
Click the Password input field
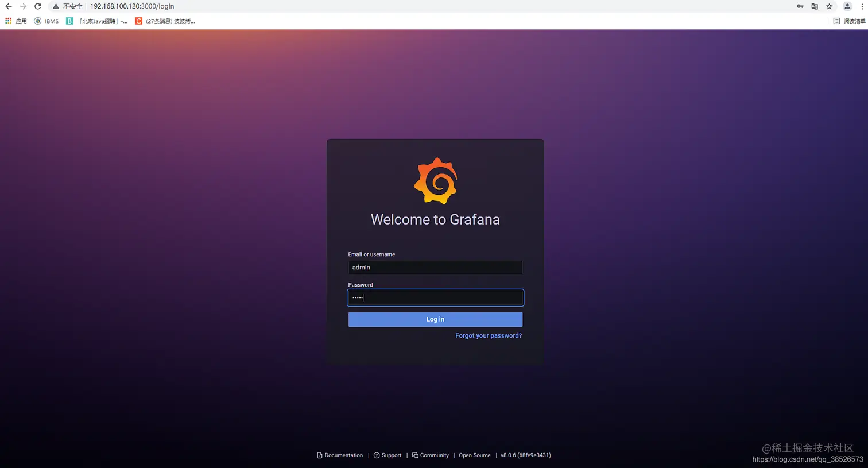[x=435, y=297]
